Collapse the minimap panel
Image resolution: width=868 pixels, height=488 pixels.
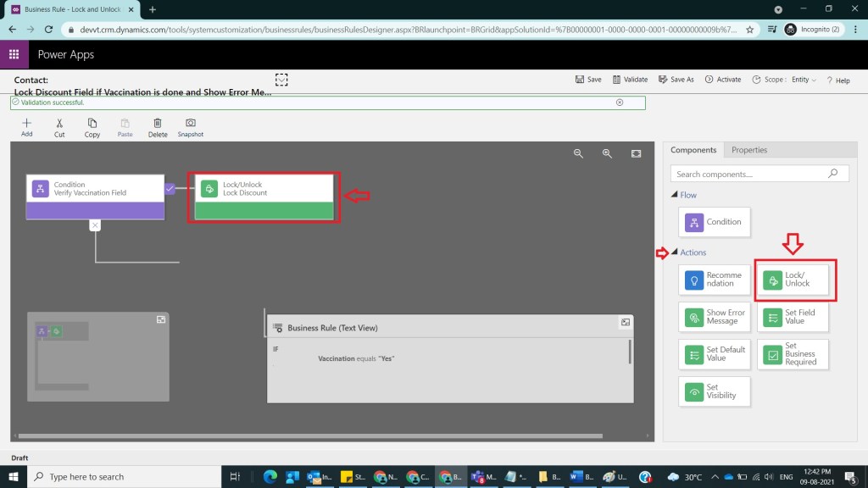click(160, 319)
